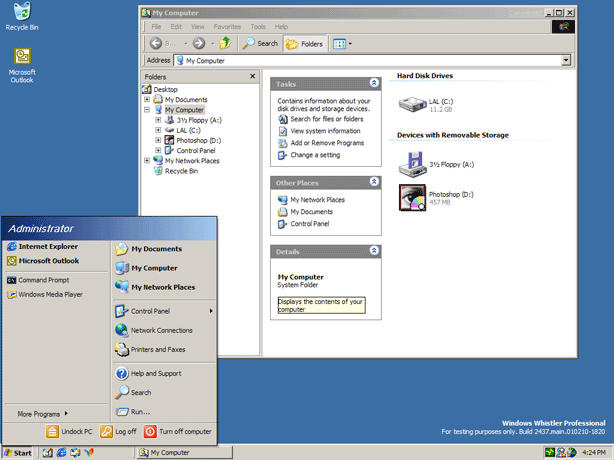Image resolution: width=614 pixels, height=460 pixels.
Task: Open the Address bar dropdown
Action: pos(566,60)
